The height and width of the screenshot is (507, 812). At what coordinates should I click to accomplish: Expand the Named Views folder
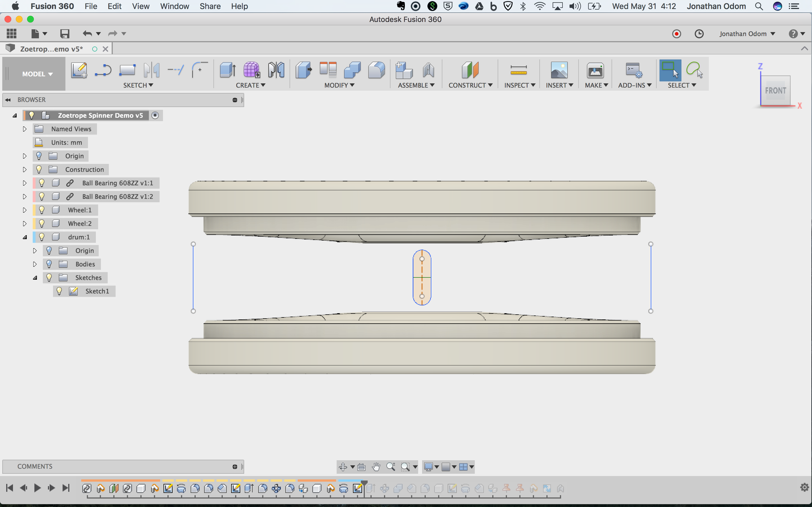(x=25, y=129)
